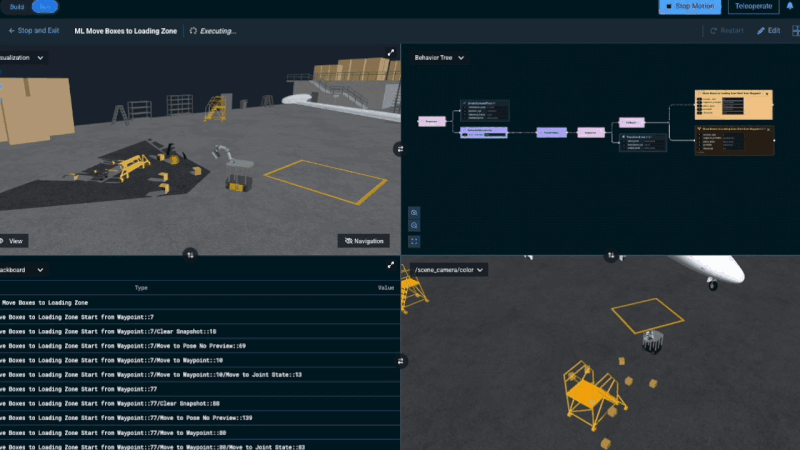Expand the blackboard panel to fullscreen

(x=391, y=265)
